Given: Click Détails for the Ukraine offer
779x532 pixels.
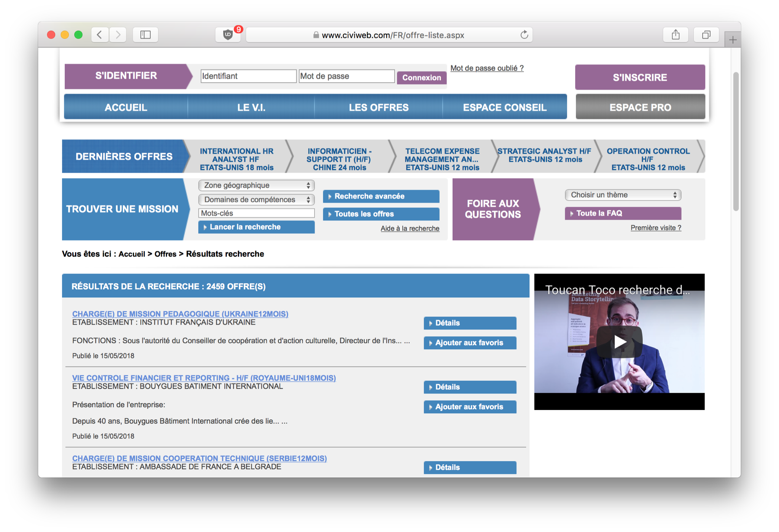Looking at the screenshot, I should [x=470, y=323].
